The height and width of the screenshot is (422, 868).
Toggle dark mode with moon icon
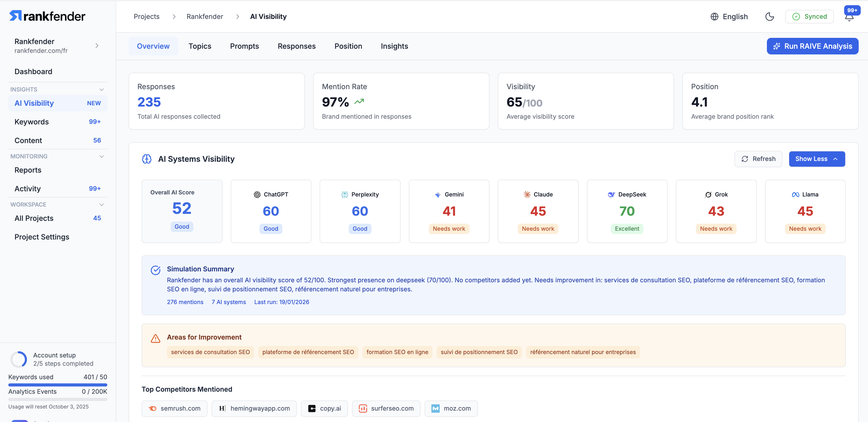(769, 17)
